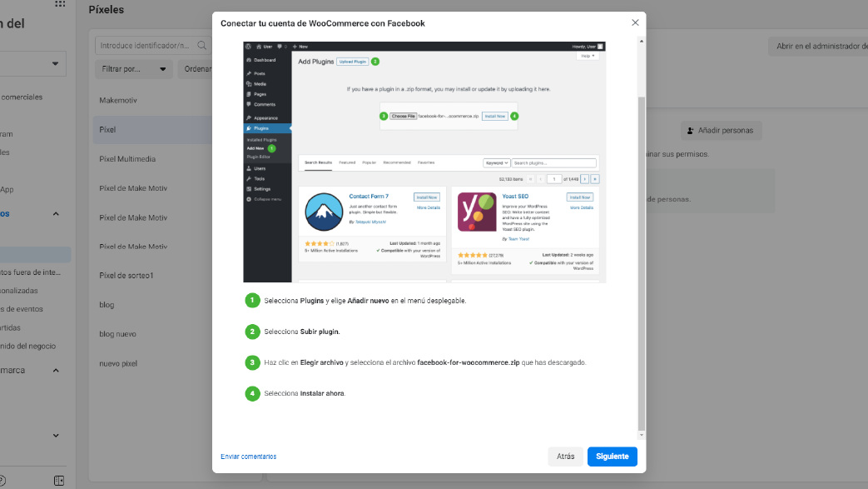Expand the business account selector dropdown
The image size is (868, 489).
57,63
